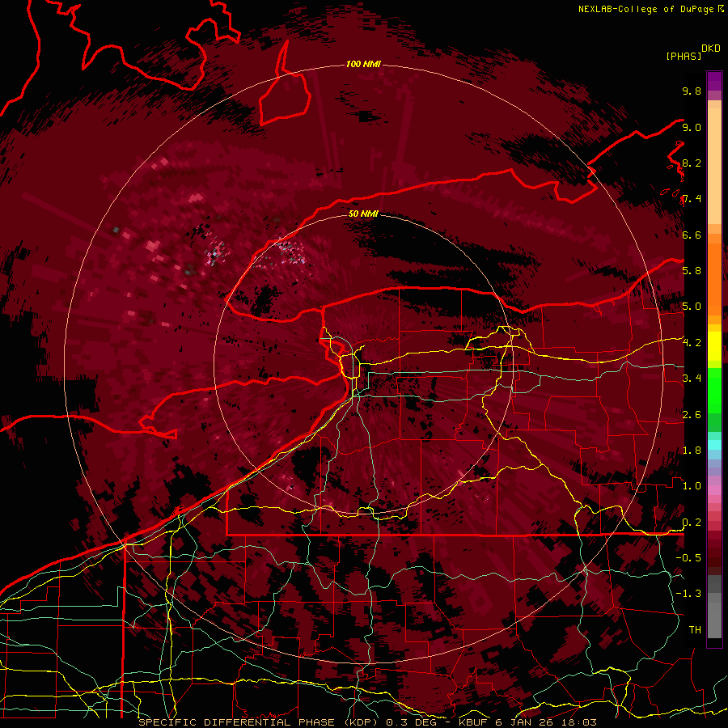Click the bright green color scale segment

point(714,391)
